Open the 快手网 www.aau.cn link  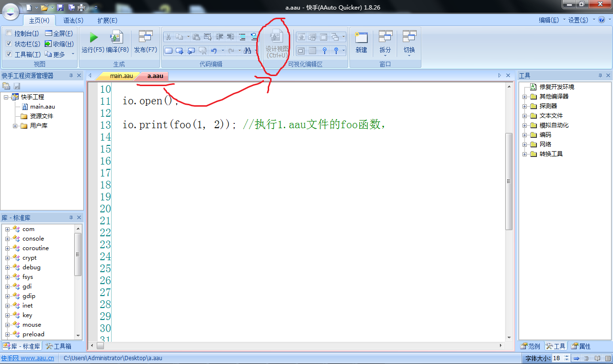(x=27, y=358)
